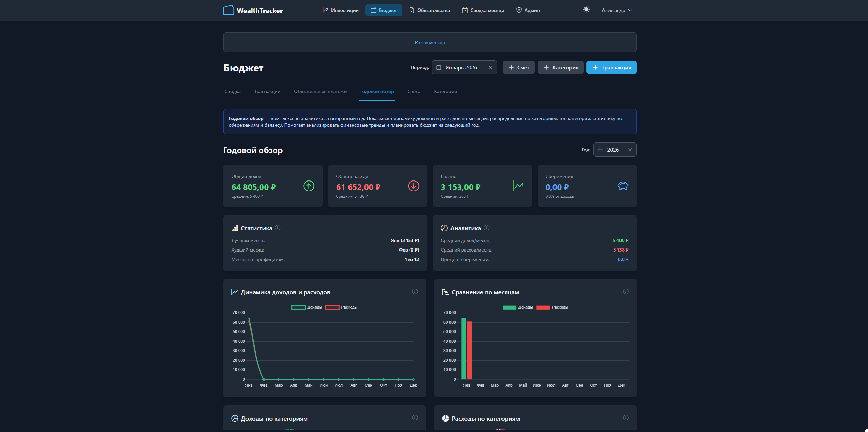Screen dimensions: 868x432
Task: Open the Январь 2026 period picker
Action: point(461,67)
